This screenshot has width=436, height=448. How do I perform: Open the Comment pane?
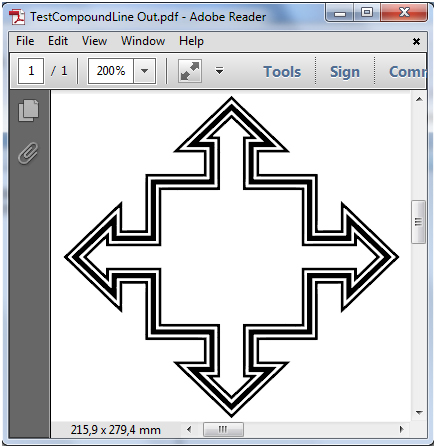pos(408,72)
